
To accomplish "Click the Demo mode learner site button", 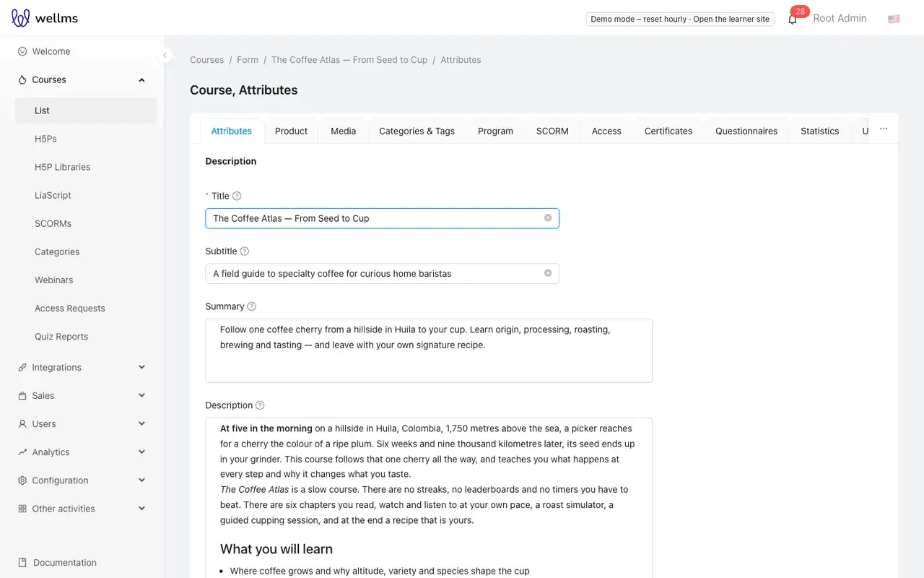I will click(x=680, y=20).
